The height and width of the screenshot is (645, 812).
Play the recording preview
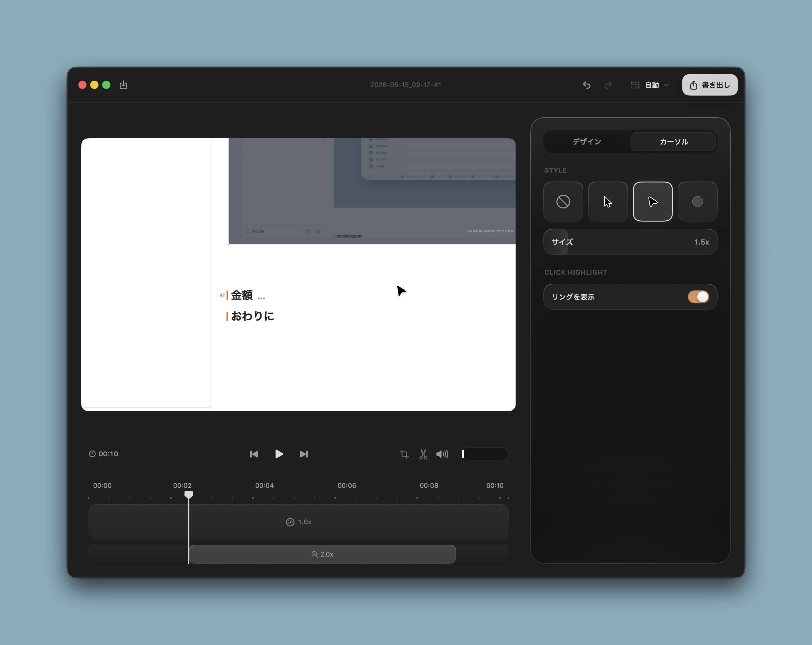(x=279, y=454)
